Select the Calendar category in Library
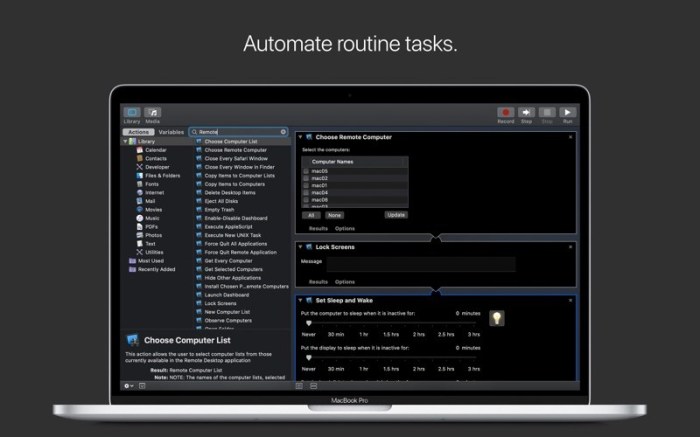700x437 pixels. 155,150
